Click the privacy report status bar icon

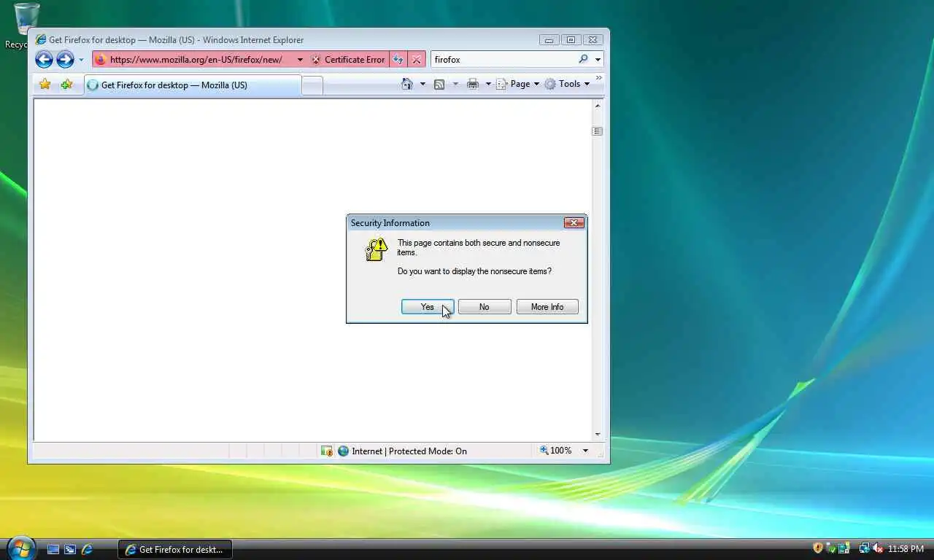pos(327,451)
